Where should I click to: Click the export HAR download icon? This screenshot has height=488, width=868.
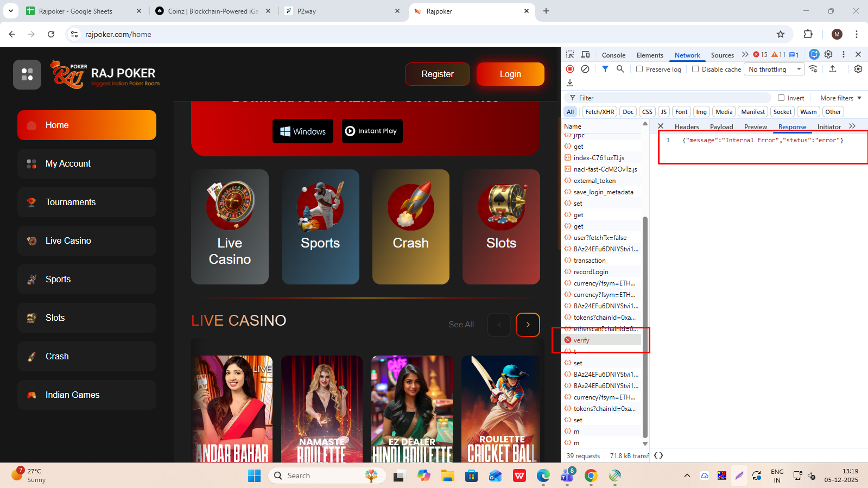[570, 83]
